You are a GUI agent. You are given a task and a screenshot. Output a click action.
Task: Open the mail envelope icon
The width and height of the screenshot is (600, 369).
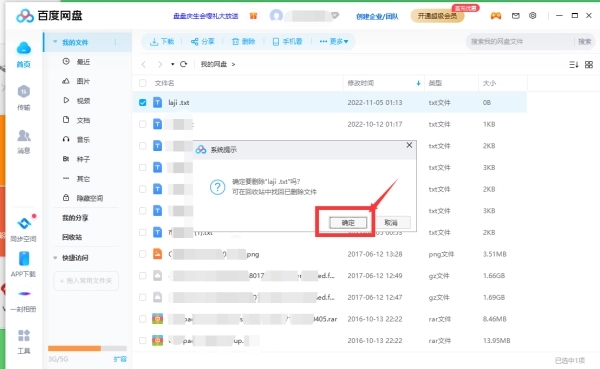click(x=515, y=16)
